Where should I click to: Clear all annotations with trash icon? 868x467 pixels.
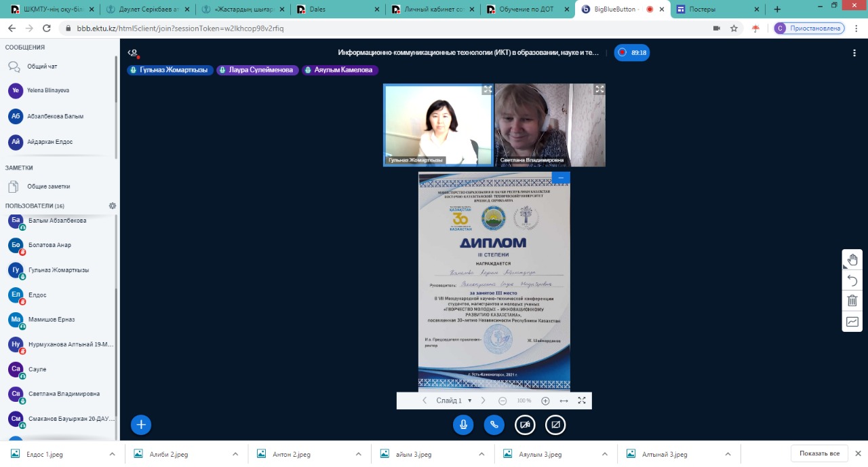(x=852, y=301)
